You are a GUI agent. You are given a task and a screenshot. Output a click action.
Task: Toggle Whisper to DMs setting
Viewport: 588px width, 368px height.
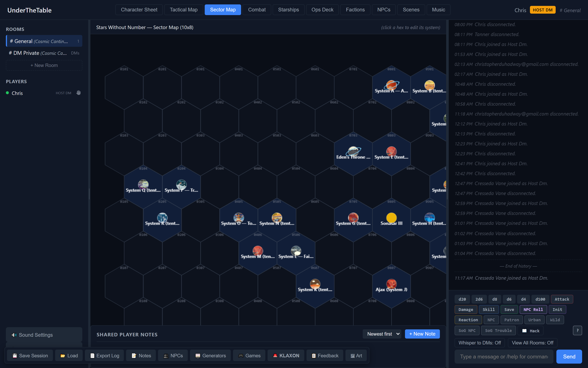(480, 343)
